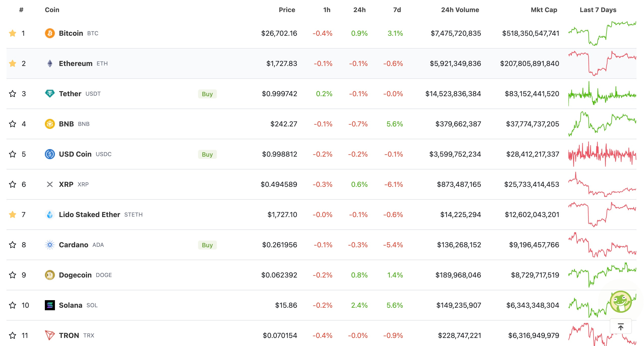Click Solana price $15.86
The height and width of the screenshot is (346, 644).
286,305
